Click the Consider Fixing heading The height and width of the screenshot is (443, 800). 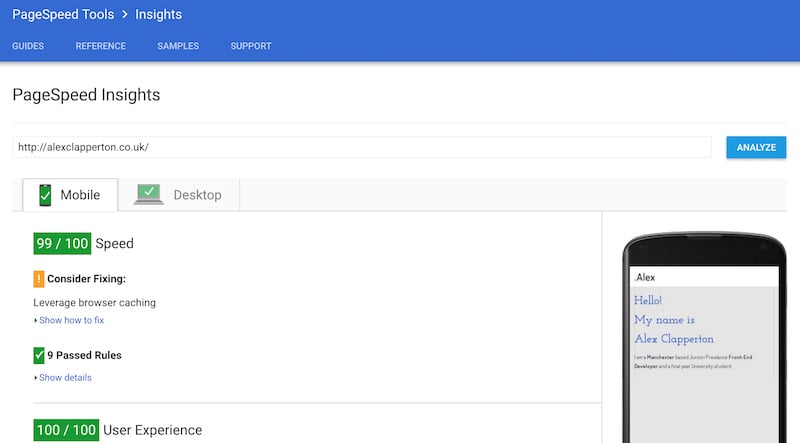[86, 279]
